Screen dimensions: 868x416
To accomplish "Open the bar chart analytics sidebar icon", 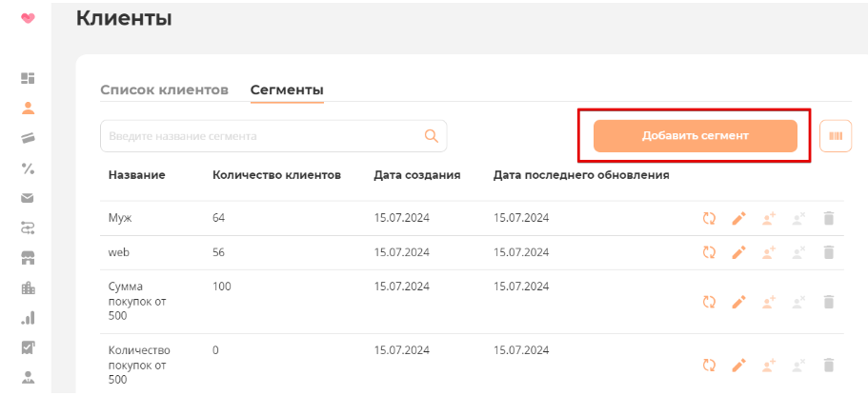I will 28,318.
